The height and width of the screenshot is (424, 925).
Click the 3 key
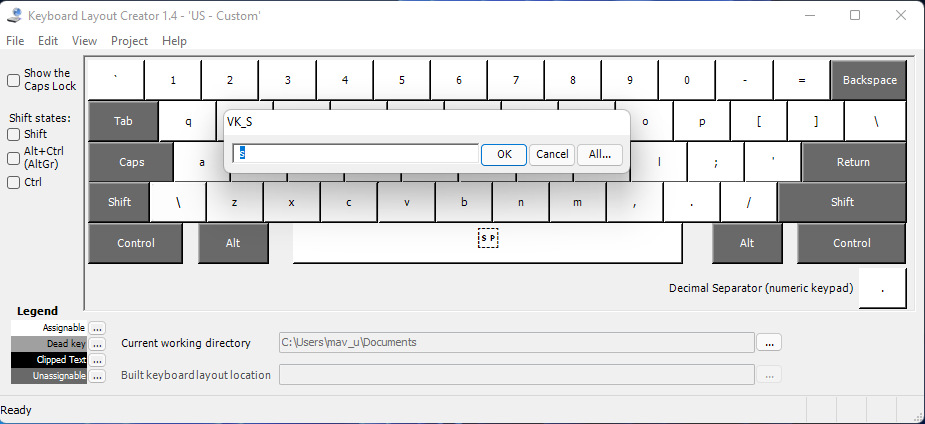coord(287,80)
